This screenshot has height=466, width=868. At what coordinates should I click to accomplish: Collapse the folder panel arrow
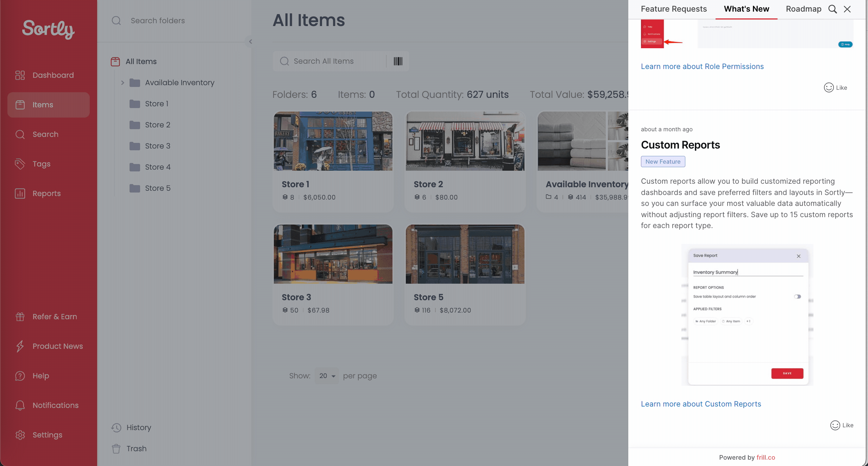(251, 42)
